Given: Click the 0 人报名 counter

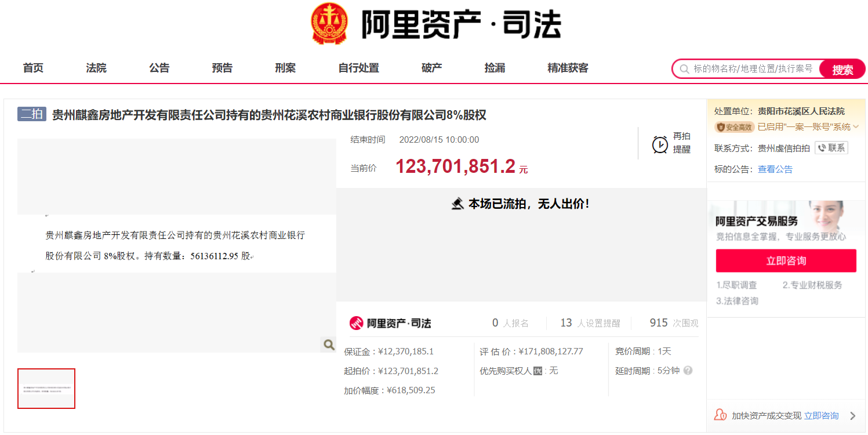Looking at the screenshot, I should coord(510,323).
